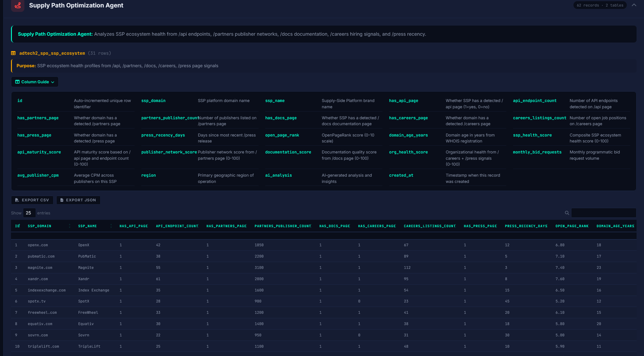
Task: Click org_health_score in column guide
Action: 408,152
